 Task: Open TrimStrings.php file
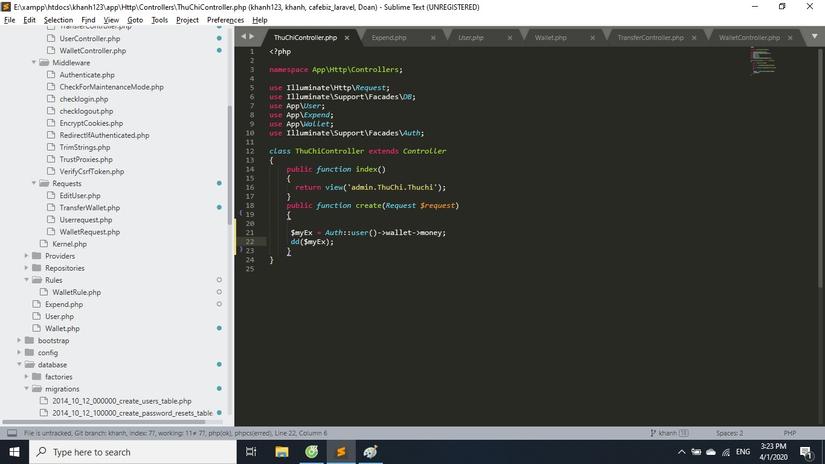(85, 147)
